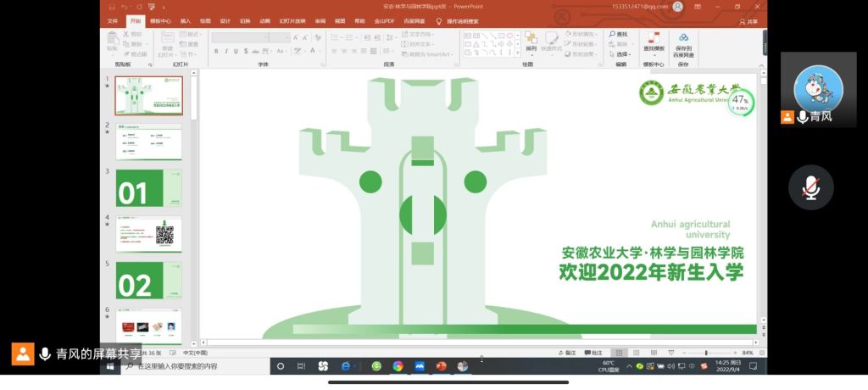This screenshot has width=868, height=390.
Task: Adjust the zoom slider in status bar
Action: point(706,353)
